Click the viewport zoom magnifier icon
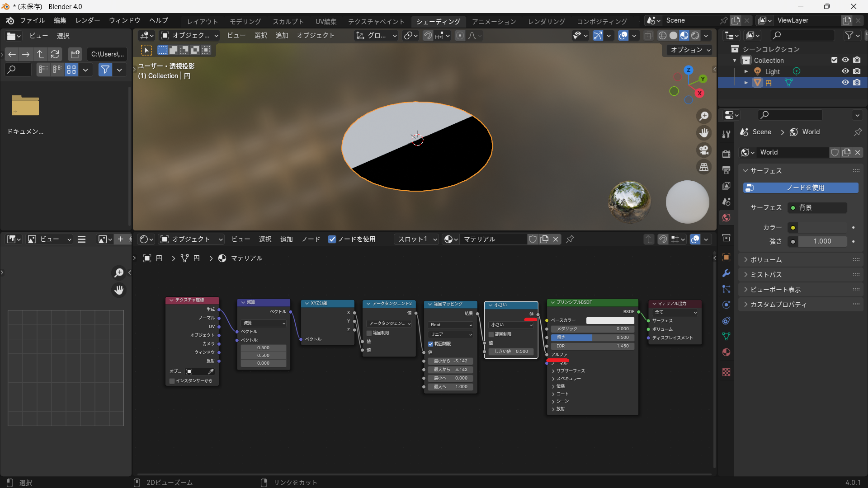This screenshot has width=868, height=488. tap(704, 116)
